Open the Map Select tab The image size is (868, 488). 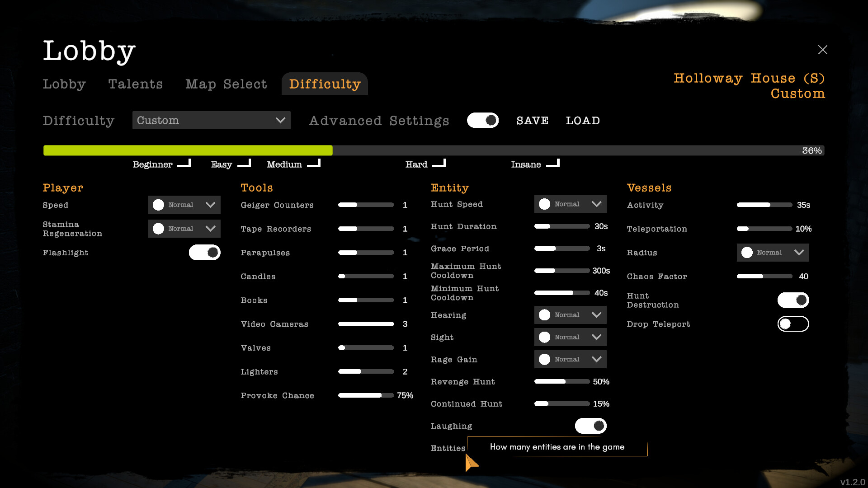[226, 84]
